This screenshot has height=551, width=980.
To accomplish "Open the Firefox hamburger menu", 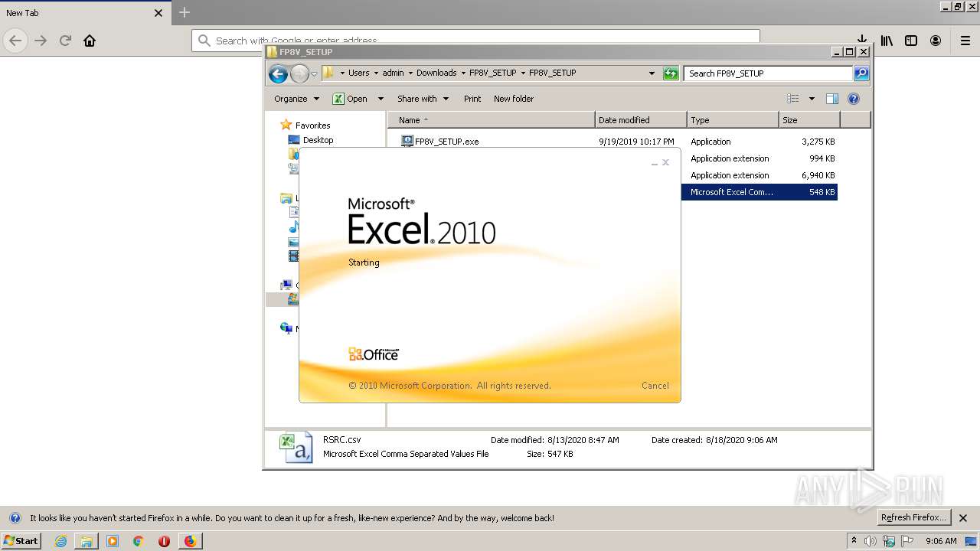I will pos(965,41).
